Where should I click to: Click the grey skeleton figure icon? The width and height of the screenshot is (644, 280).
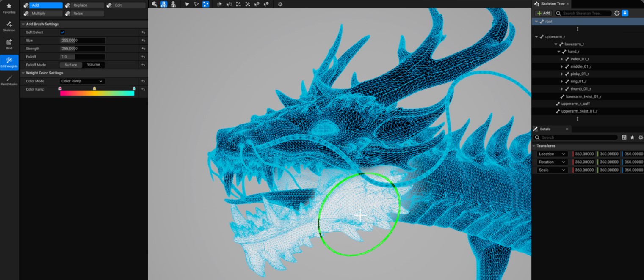[173, 4]
